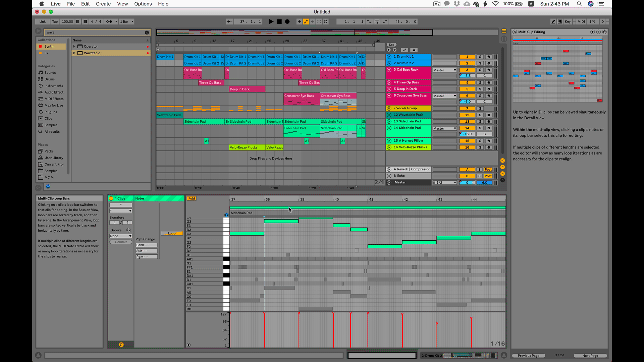Image resolution: width=644 pixels, height=362 pixels.
Task: Toggle Post button on A Reverb return
Action: (488, 170)
